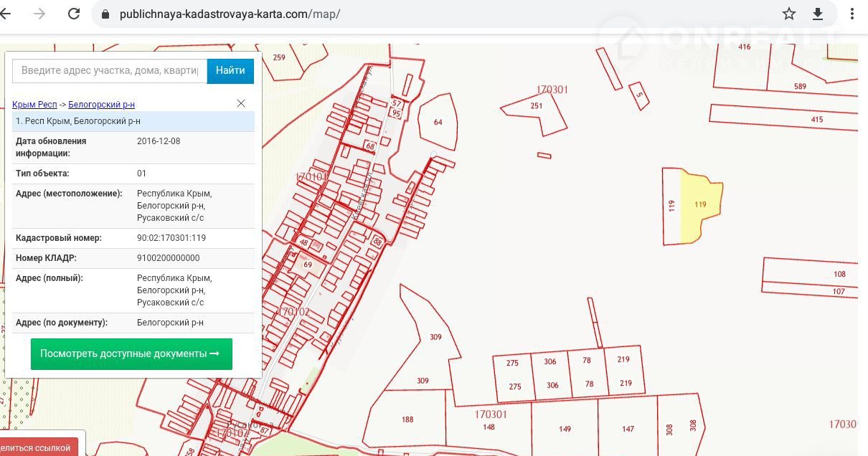Screen dimensions: 868x456
Task: Click the browser URL address bar
Action: pyautogui.click(x=430, y=14)
